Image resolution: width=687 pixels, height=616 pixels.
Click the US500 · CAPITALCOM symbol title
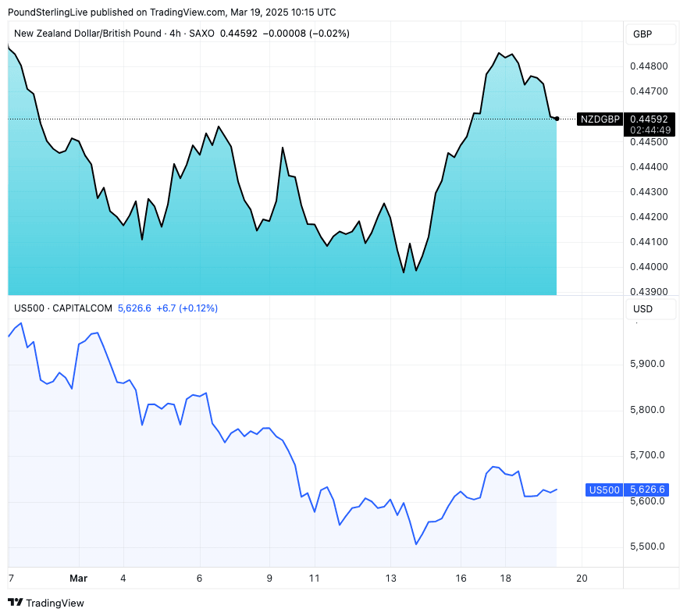coord(63,308)
